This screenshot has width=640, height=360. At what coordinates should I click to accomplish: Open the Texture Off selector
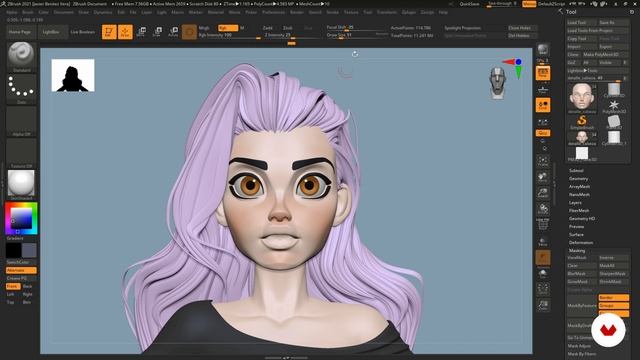coord(21,153)
